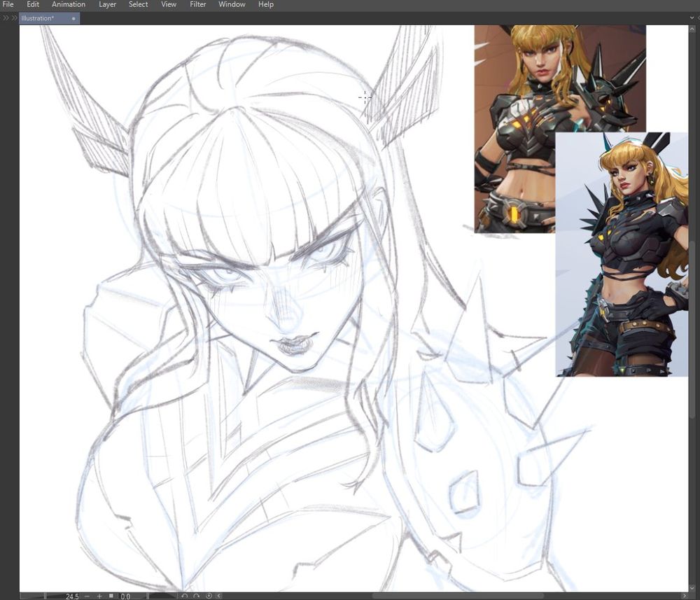Click the horizontal scrollbar thumb
This screenshot has width=700, height=600.
point(458,596)
